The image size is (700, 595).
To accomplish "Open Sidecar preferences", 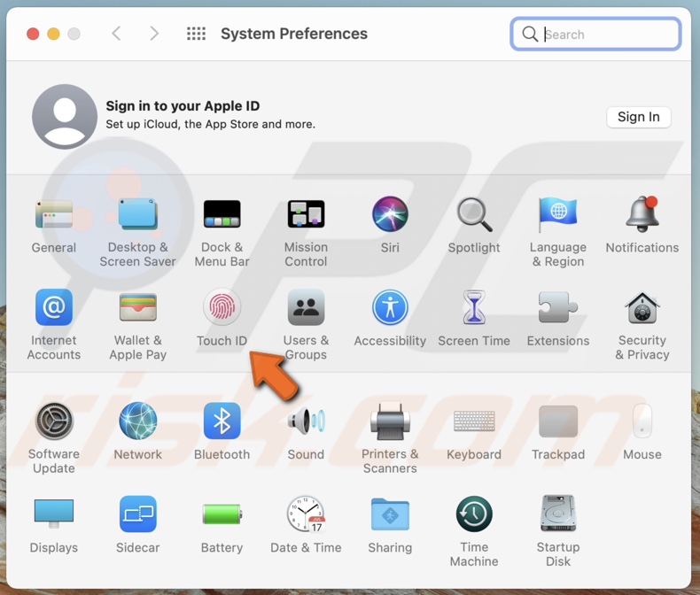I will (x=138, y=514).
